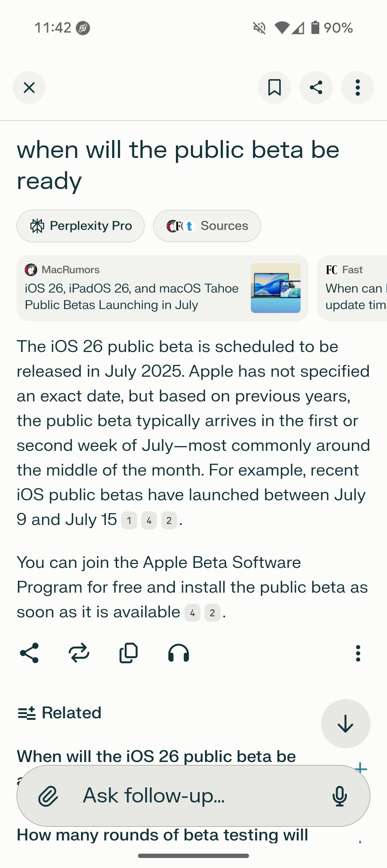Tap the top share icon
This screenshot has height=868, width=387.
[316, 87]
